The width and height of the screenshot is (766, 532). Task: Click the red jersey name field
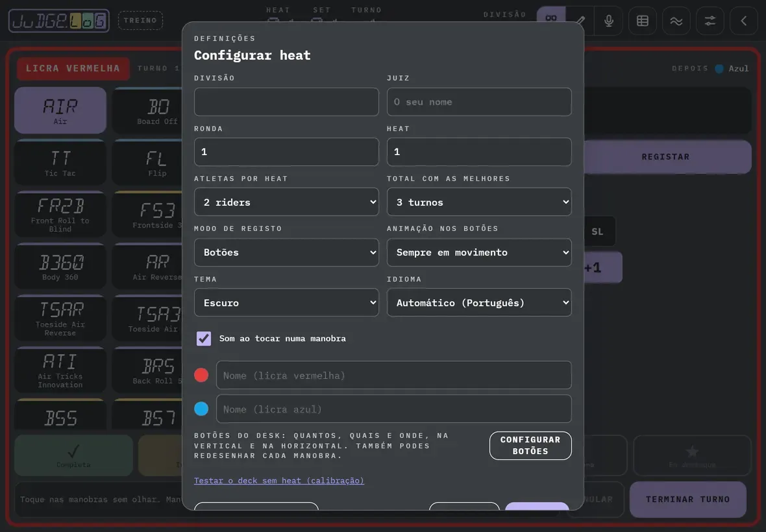click(x=394, y=376)
